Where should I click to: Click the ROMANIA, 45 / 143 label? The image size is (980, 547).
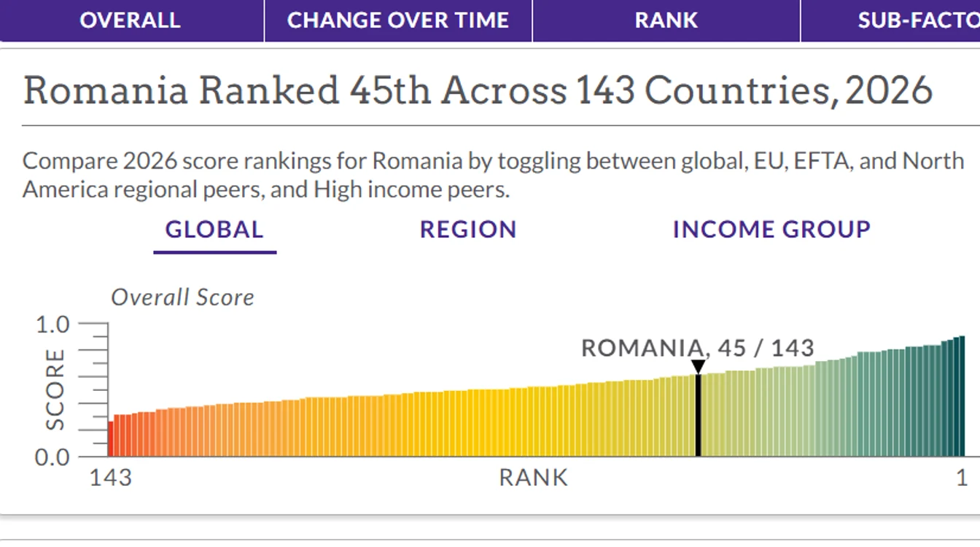[697, 348]
